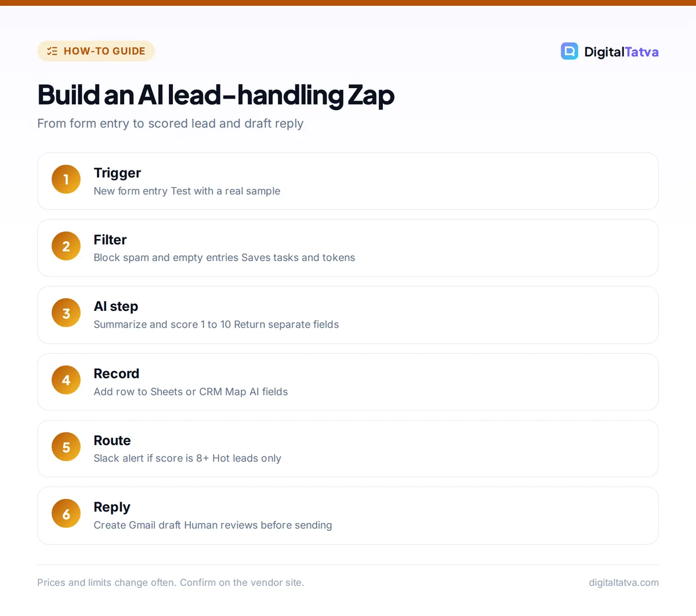Click the HOW-TO GUIDE badge label
The image size is (696, 616).
104,51
